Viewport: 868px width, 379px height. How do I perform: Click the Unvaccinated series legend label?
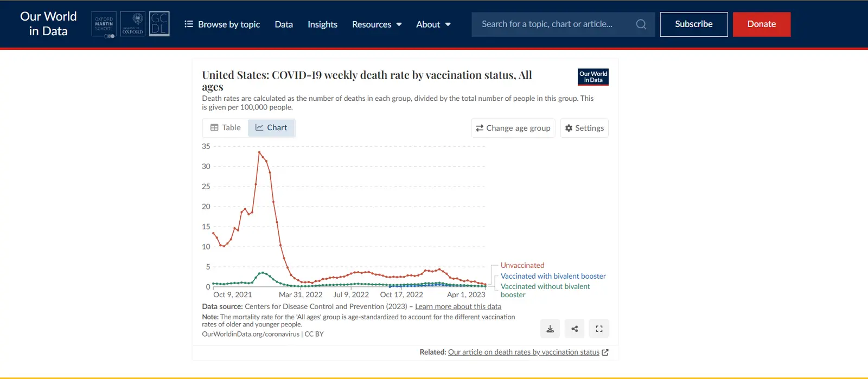tap(522, 265)
